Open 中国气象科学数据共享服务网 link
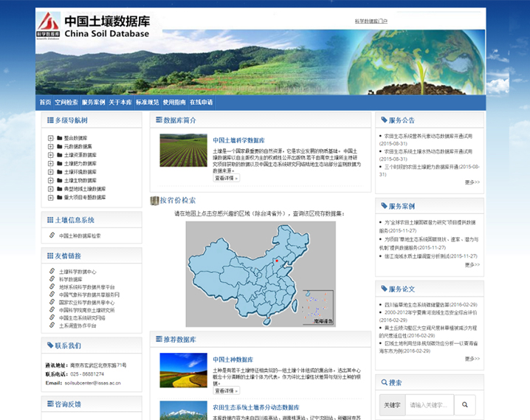The image size is (530, 420). tap(89, 295)
